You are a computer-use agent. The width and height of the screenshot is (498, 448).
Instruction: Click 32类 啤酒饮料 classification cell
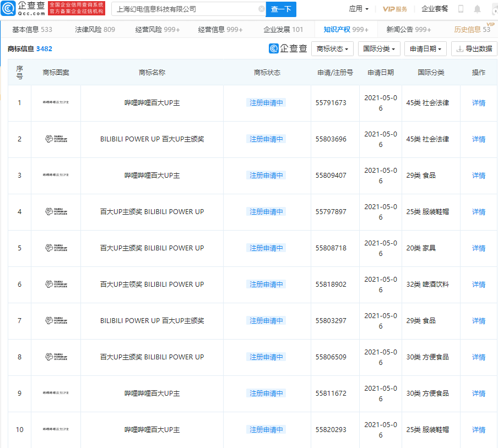[427, 285]
